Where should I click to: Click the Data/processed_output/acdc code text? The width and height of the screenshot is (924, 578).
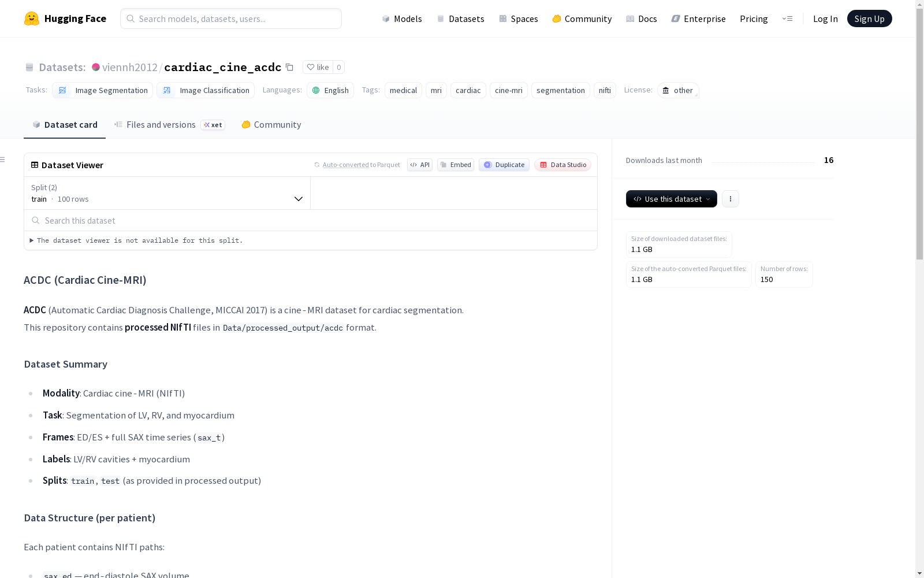tap(283, 328)
